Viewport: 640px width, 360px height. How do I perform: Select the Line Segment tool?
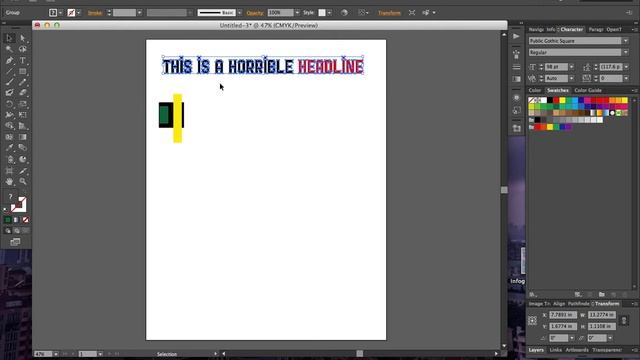click(9, 71)
